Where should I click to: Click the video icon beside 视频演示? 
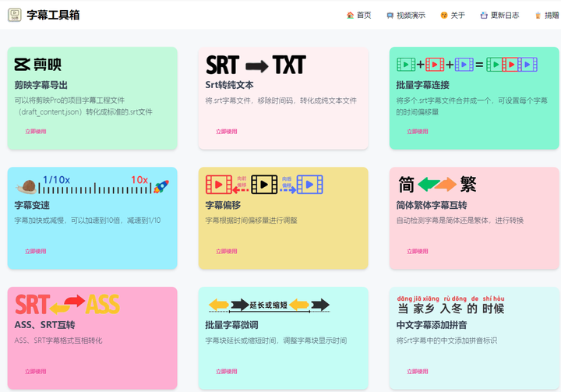click(x=390, y=16)
